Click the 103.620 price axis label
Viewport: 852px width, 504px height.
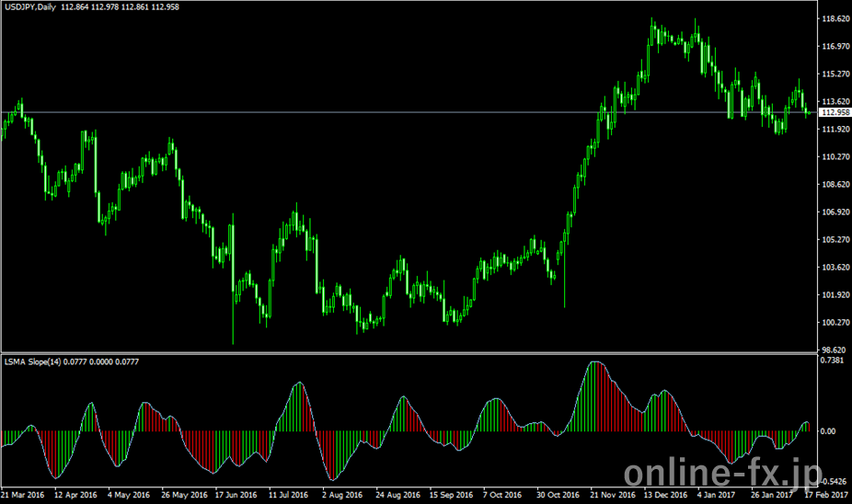835,268
